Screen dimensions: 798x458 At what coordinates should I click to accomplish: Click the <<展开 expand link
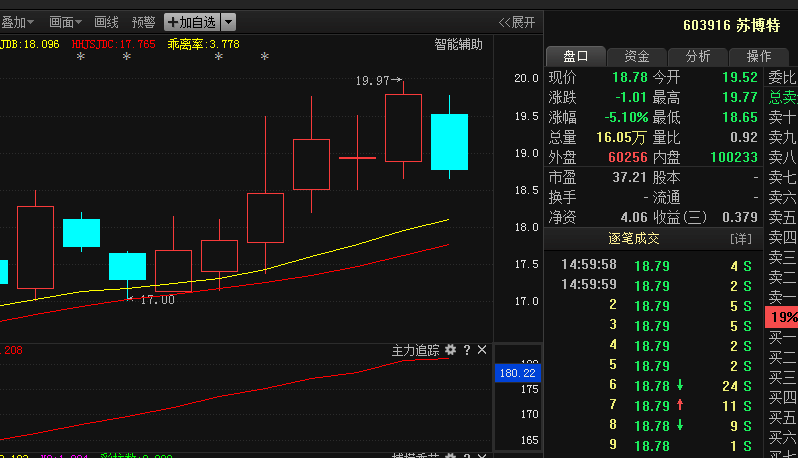(517, 22)
